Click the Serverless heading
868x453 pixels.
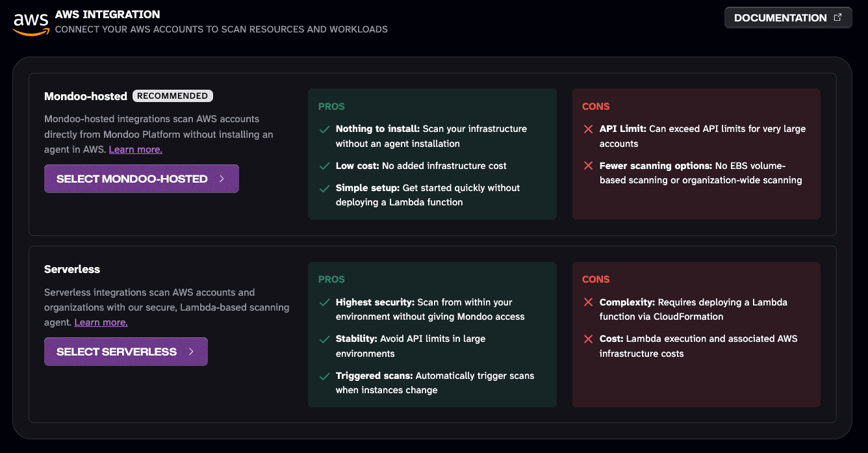72,269
